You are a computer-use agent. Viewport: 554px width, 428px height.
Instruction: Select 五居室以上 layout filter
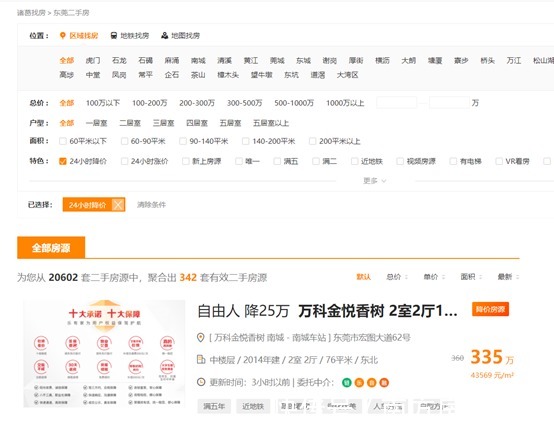[271, 123]
